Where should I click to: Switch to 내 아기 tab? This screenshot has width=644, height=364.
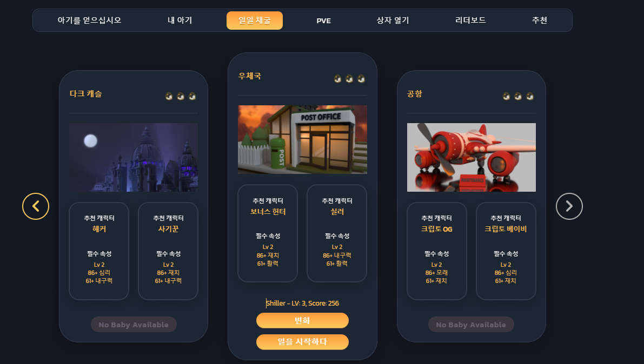(x=180, y=20)
